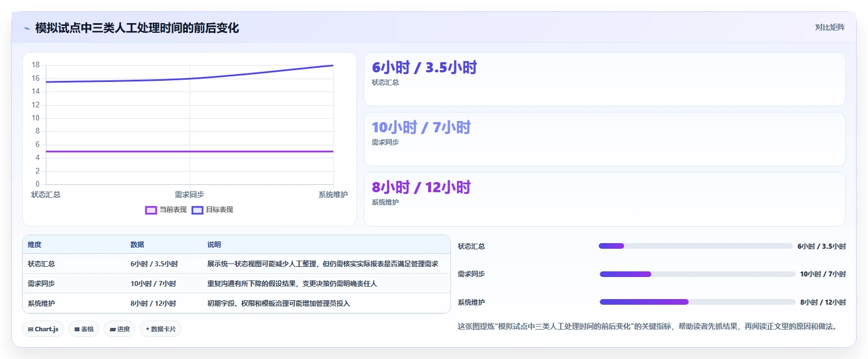The height and width of the screenshot is (359, 868).
Task: Click the 目标表现 blue legend color box
Action: tap(197, 210)
